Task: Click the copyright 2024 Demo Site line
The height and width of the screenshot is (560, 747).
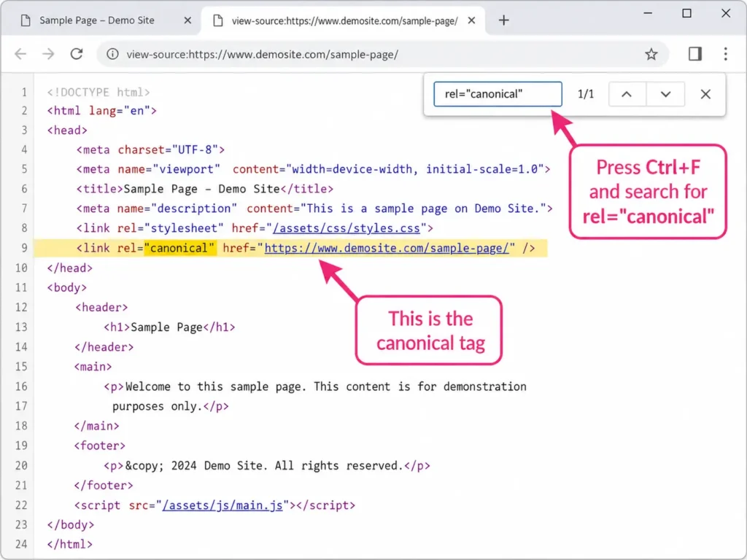Action: 267,465
